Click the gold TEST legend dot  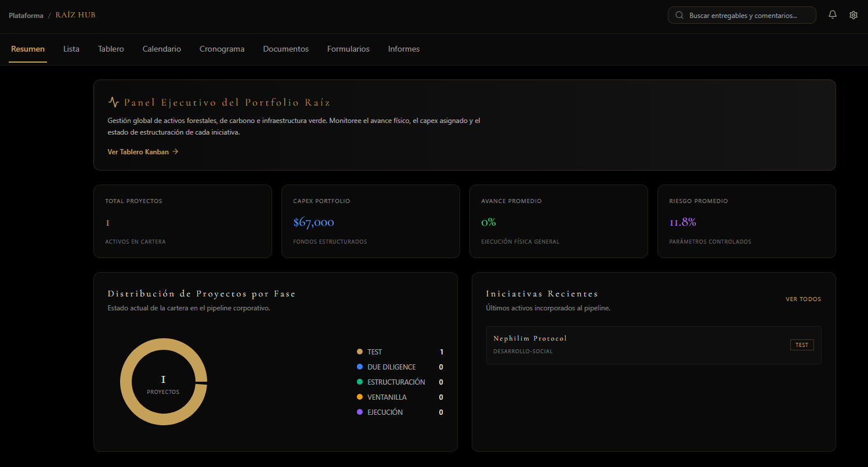click(x=360, y=352)
